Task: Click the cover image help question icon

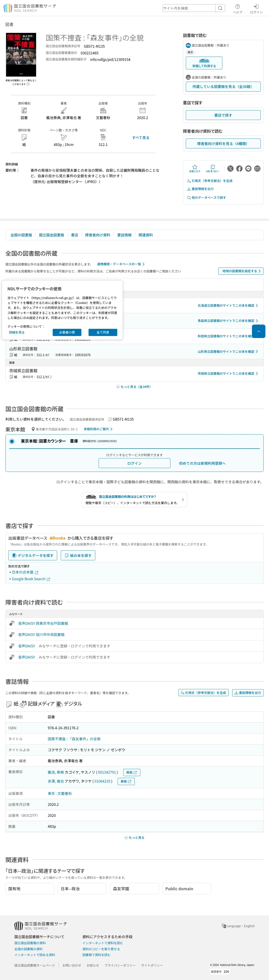Action: (x=28, y=84)
